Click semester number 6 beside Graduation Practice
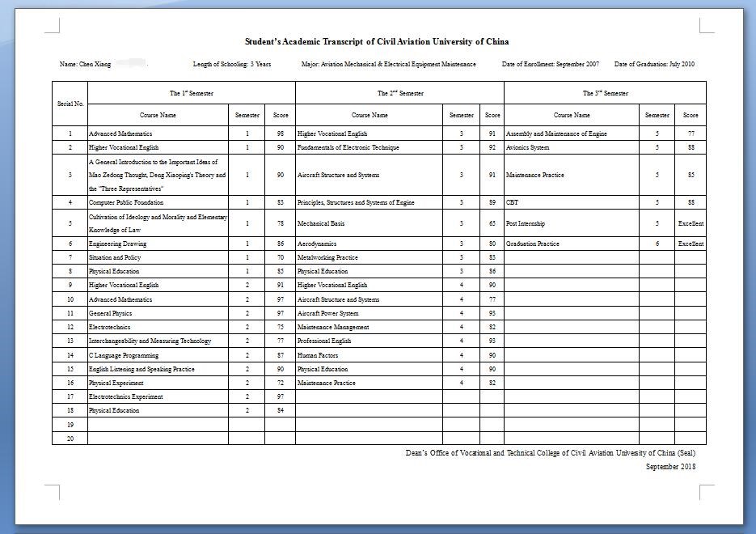The width and height of the screenshot is (756, 534). coord(657,244)
